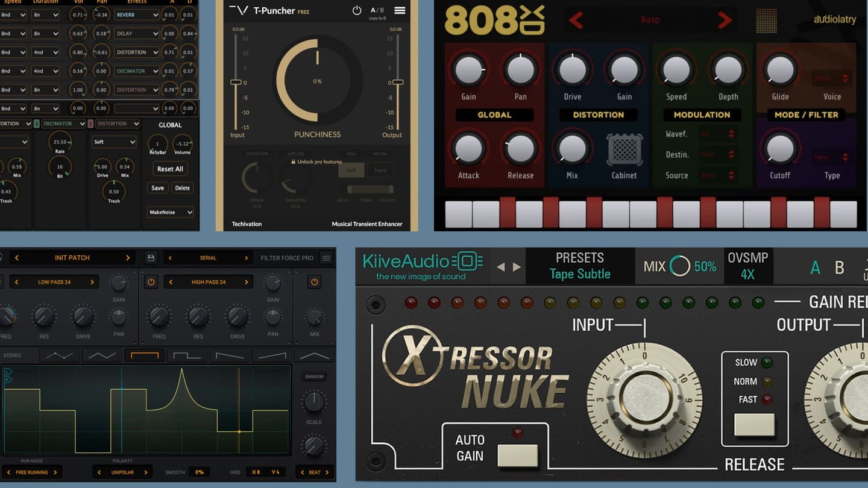Open the Soft distortion type dropdown
868x488 pixels.
point(114,142)
